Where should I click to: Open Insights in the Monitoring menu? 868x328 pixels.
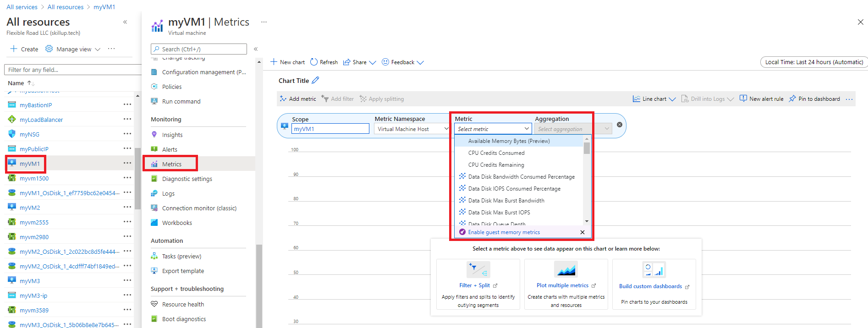point(172,135)
